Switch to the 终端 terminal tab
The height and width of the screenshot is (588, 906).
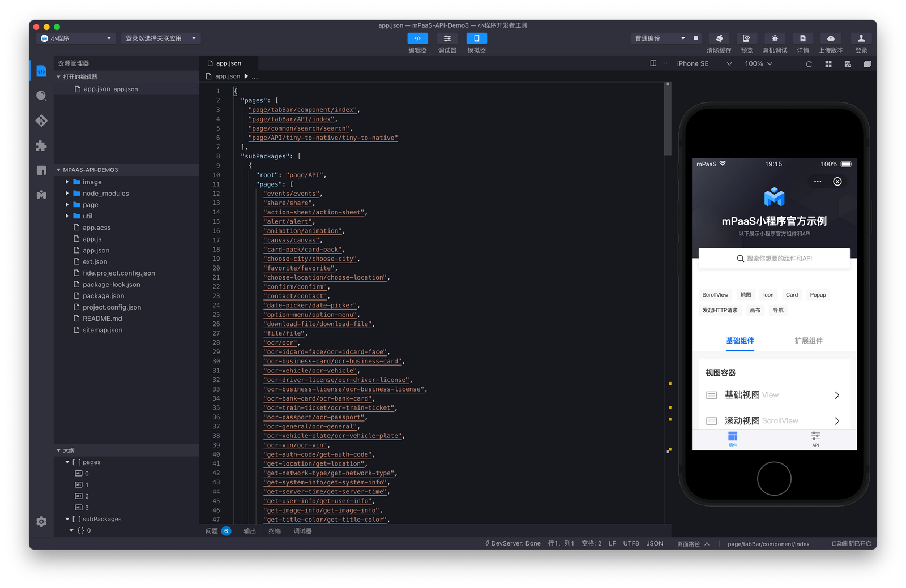click(275, 531)
